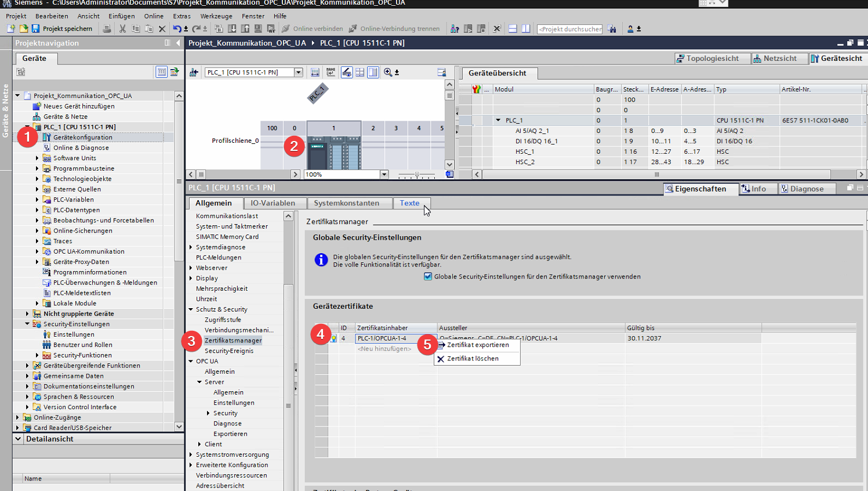Uncheck Globale Security-Einstellungen für den Zertifikatsmanager verwenden
Image resolution: width=868 pixels, height=491 pixels.
[x=428, y=276]
